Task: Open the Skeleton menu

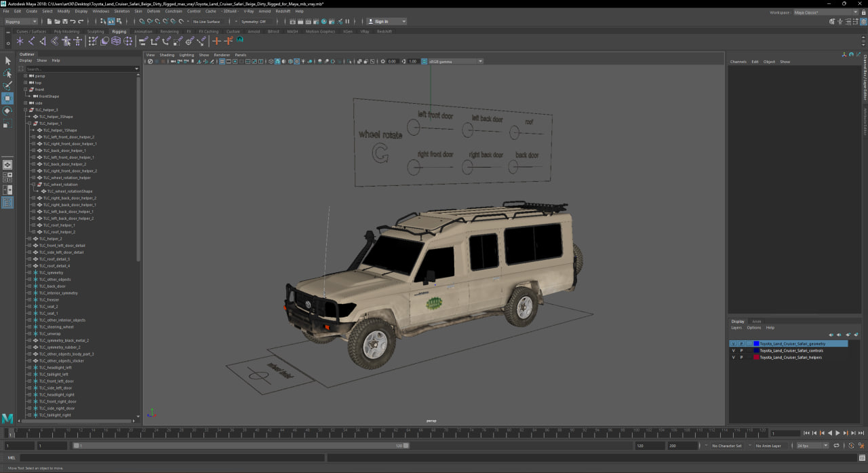Action: (121, 12)
